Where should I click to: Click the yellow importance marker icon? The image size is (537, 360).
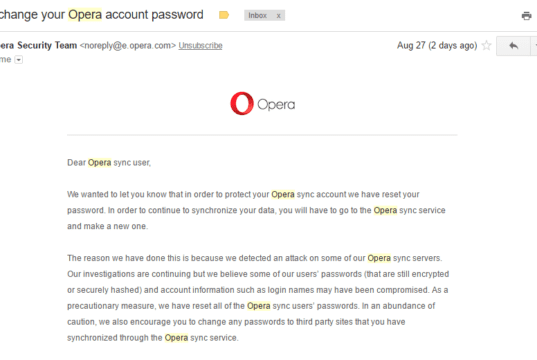coord(224,15)
